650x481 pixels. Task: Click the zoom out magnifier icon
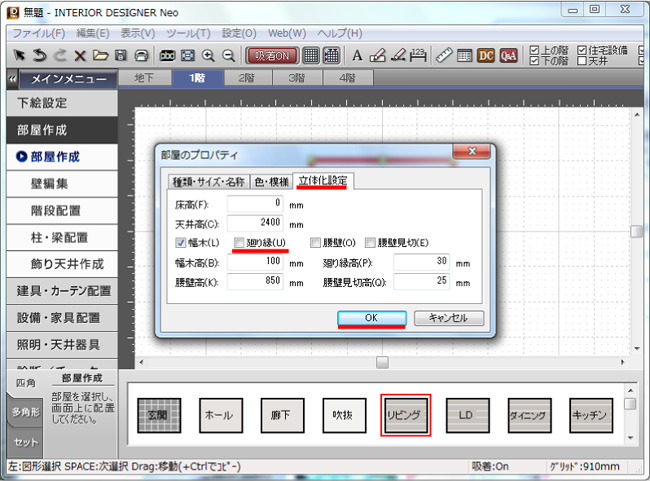(229, 55)
